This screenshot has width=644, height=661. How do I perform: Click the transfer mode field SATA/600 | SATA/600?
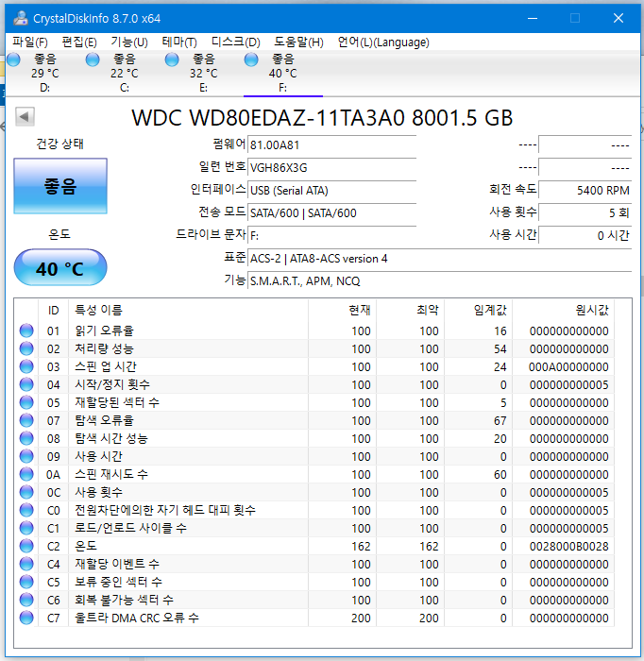tap(332, 212)
